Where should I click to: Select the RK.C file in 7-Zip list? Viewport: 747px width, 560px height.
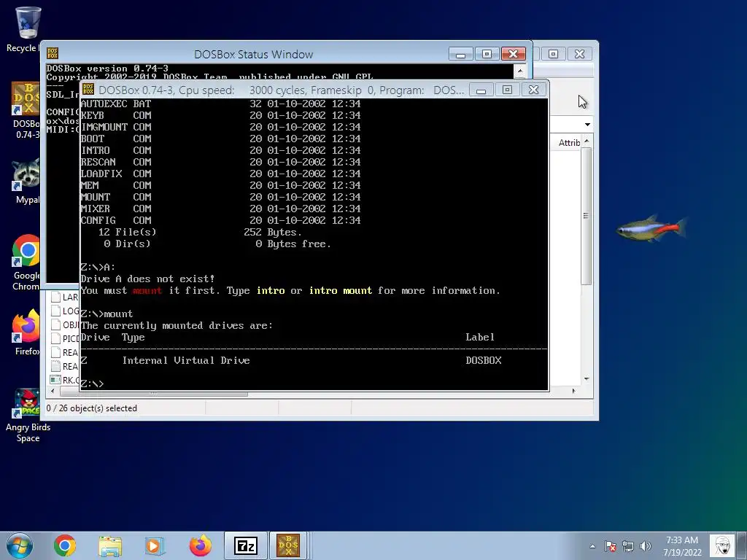[x=65, y=380]
